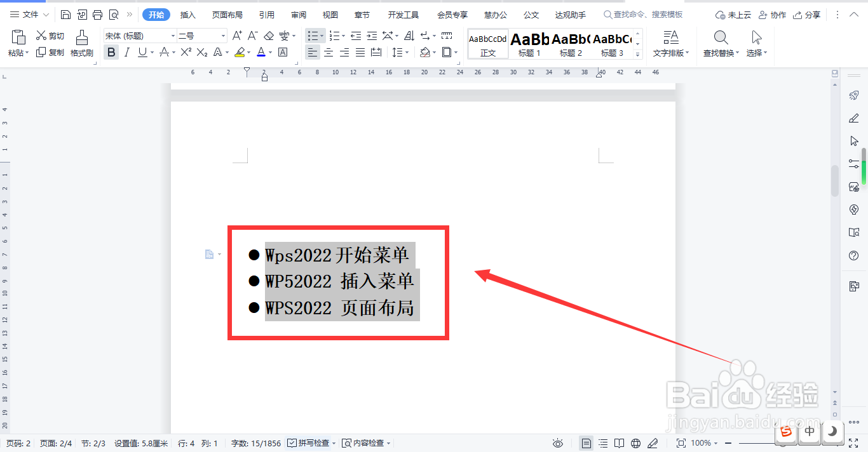Click the blue font color A button

coord(261,53)
